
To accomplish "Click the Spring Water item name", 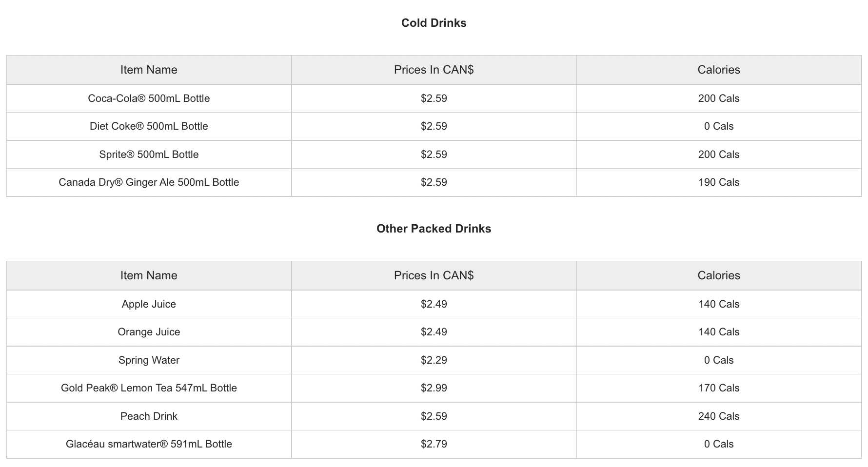I will [149, 360].
